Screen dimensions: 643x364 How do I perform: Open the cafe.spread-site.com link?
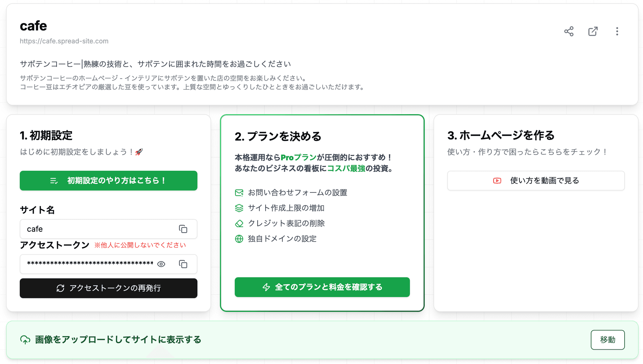(x=64, y=41)
